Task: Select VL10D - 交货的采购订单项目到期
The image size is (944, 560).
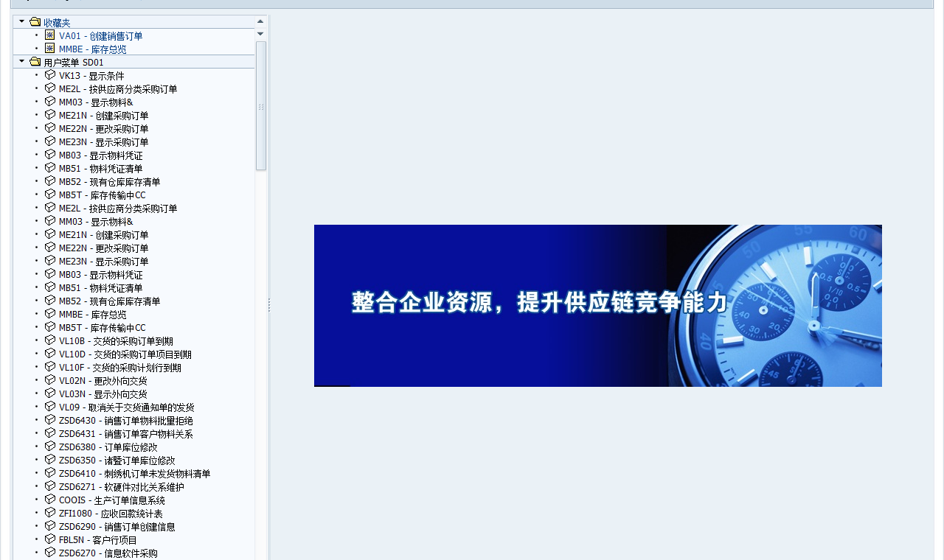Action: 125,354
